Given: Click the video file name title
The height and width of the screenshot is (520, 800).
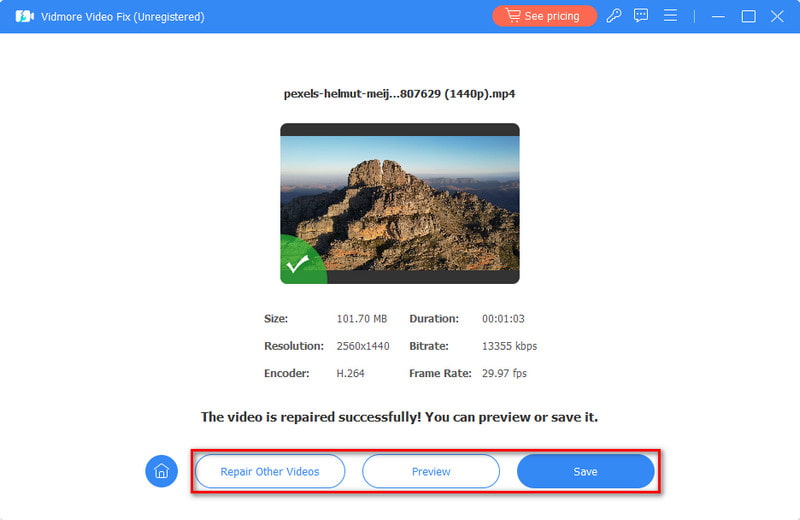Looking at the screenshot, I should pyautogui.click(x=400, y=94).
